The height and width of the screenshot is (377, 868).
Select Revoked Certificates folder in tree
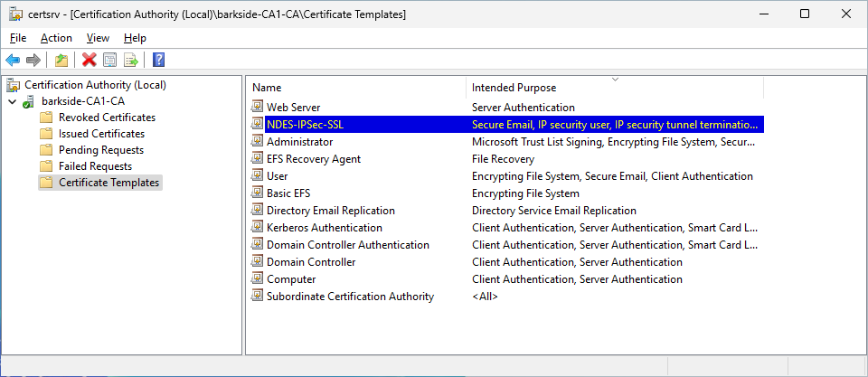coord(106,118)
